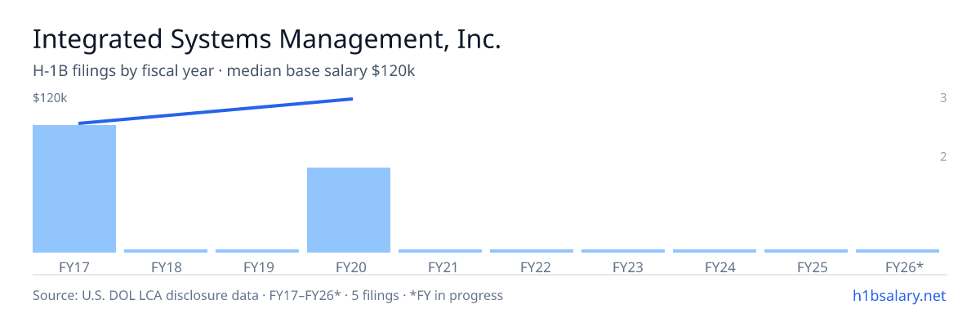The height and width of the screenshot is (327, 980).
Task: Select the FY19 axis label
Action: (257, 267)
